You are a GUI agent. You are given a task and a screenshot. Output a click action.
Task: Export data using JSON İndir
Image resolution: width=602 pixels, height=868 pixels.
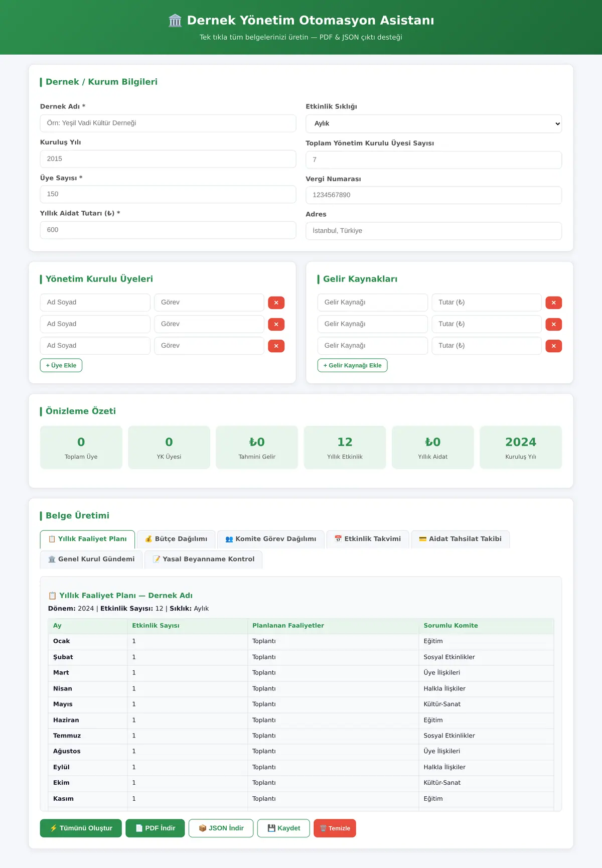click(x=221, y=828)
